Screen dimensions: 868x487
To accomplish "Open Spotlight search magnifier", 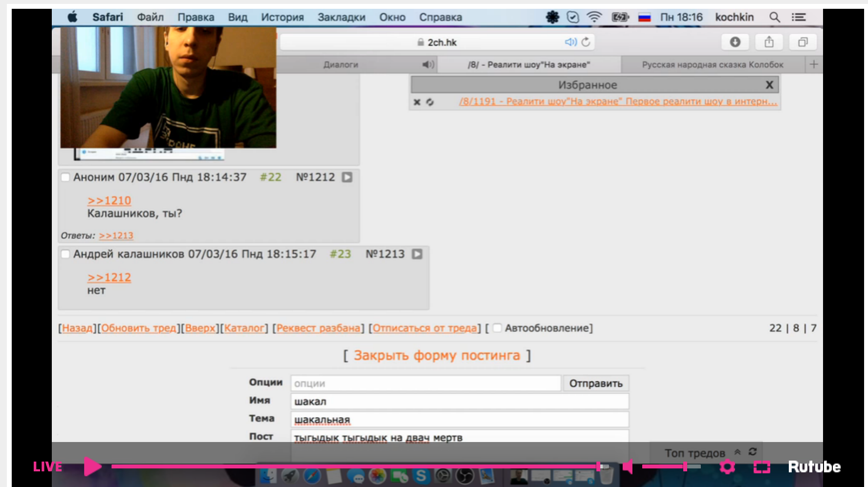I will coord(774,17).
